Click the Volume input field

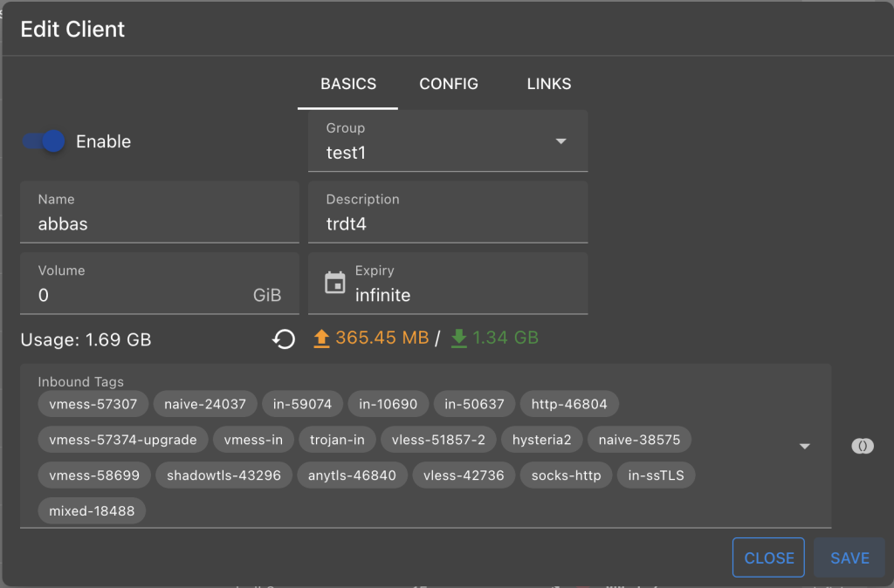(x=160, y=284)
